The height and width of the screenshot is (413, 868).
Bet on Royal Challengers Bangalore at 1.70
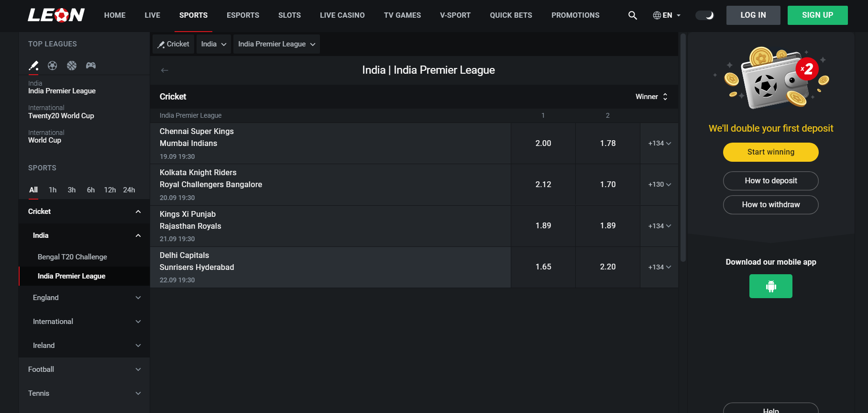tap(608, 185)
